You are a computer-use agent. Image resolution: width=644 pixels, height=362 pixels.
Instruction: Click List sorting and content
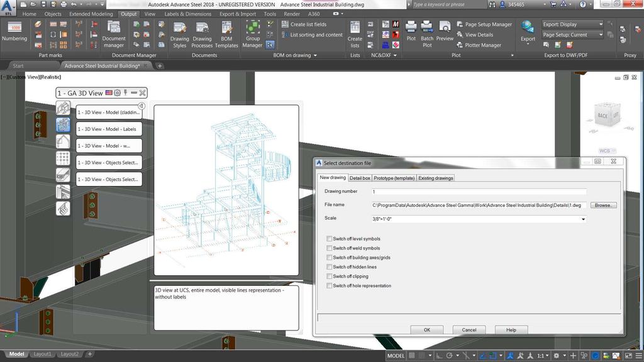pos(312,35)
